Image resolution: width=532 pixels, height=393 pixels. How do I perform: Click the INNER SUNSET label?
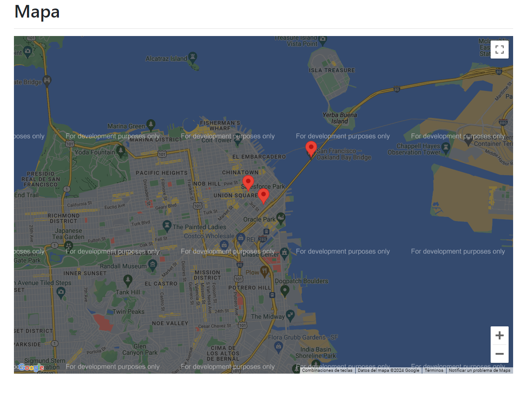(85, 273)
